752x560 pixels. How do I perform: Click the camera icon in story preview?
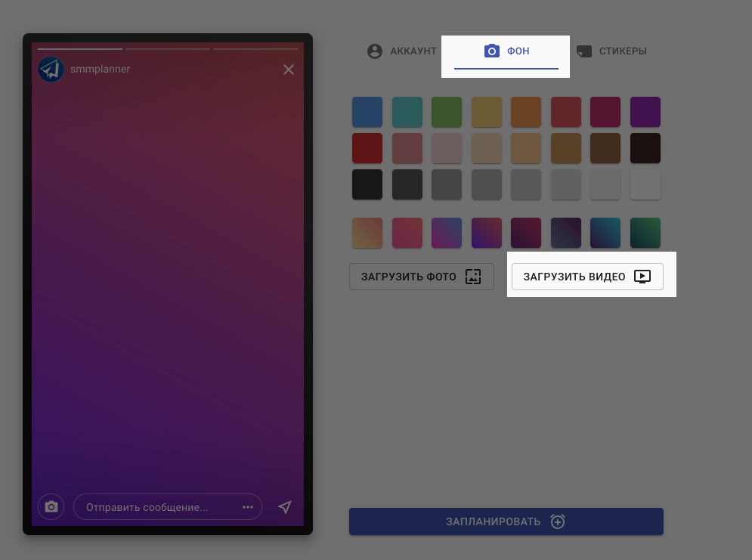click(x=51, y=507)
